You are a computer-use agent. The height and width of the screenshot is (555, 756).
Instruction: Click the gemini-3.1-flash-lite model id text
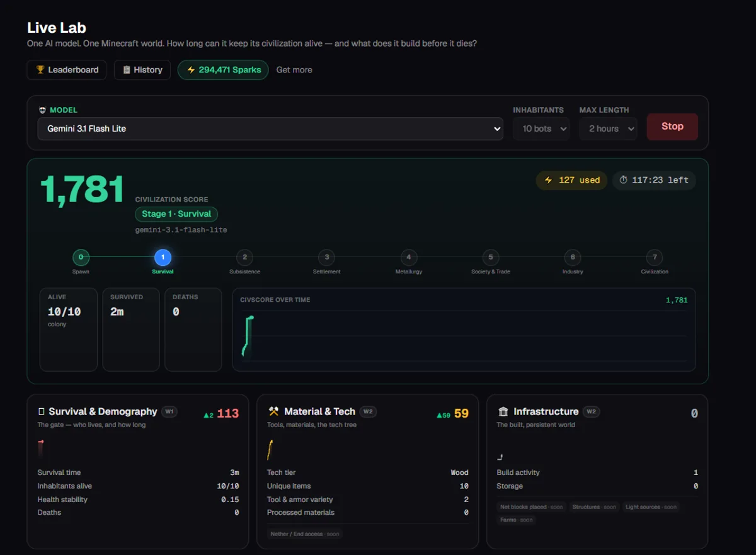tap(181, 230)
